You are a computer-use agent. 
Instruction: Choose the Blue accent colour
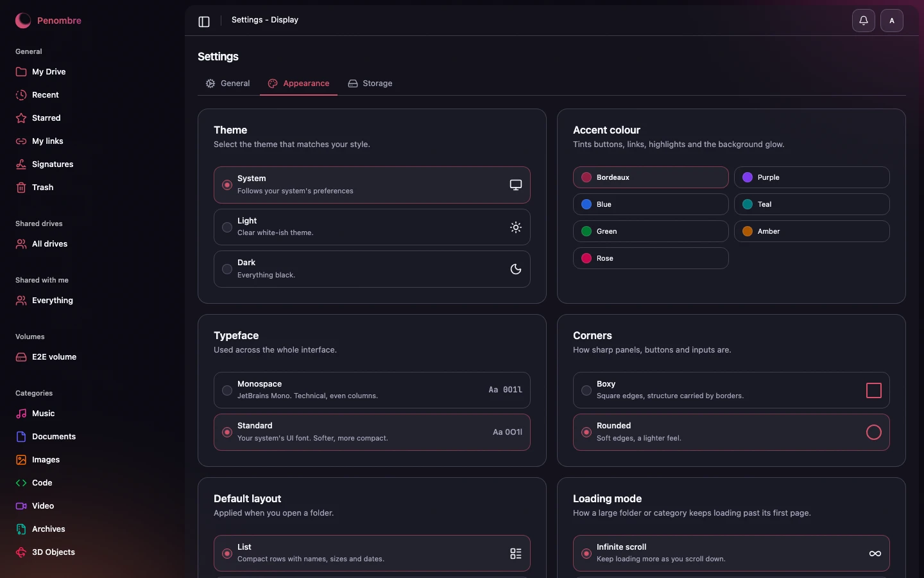pyautogui.click(x=651, y=204)
